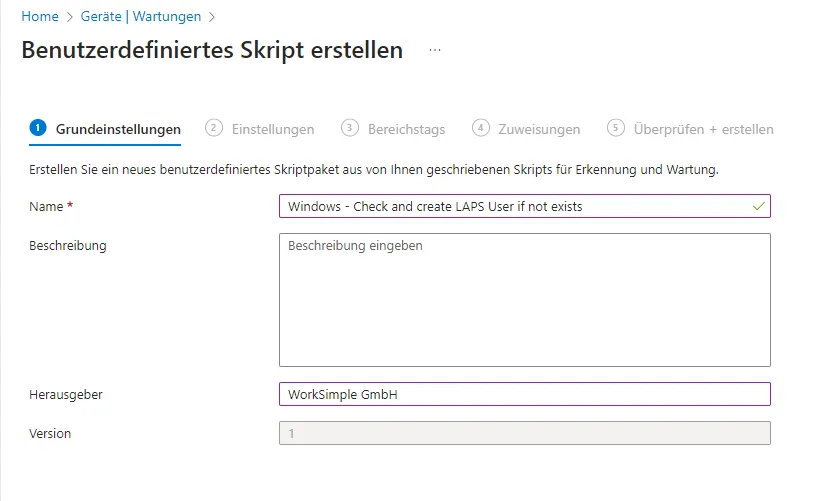
Task: Focus the Name text field
Action: click(x=515, y=206)
